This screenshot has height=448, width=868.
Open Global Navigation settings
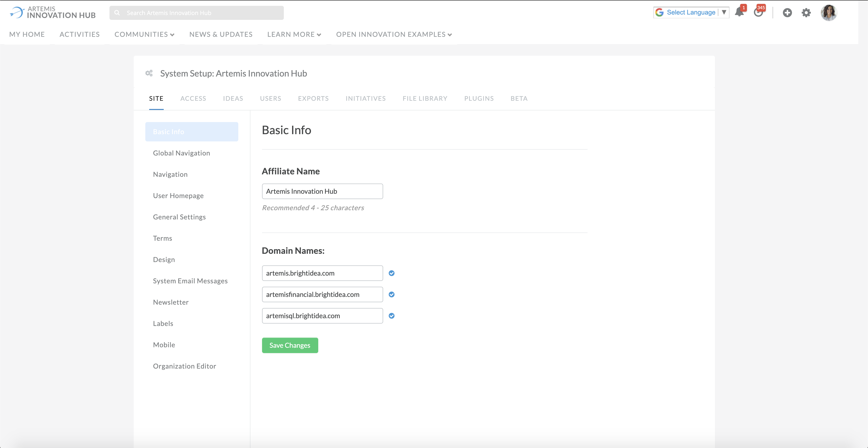[181, 153]
